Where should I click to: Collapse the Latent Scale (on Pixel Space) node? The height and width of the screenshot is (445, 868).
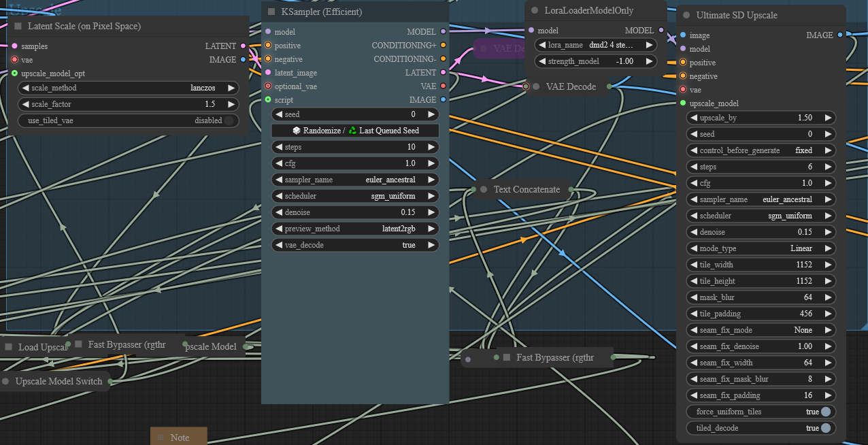tap(18, 27)
